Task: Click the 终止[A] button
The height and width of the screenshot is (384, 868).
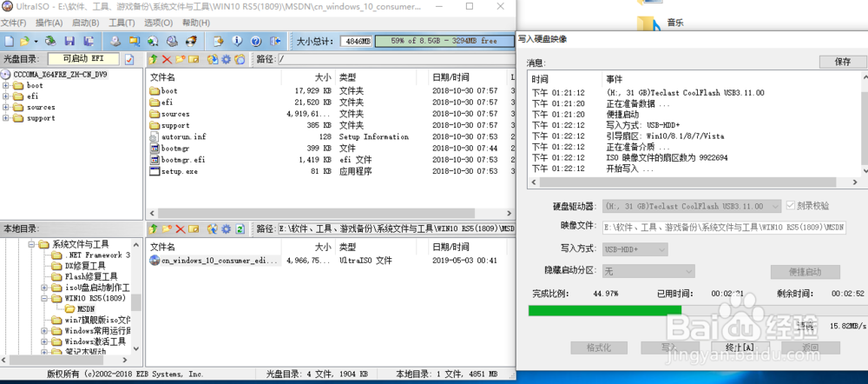Action: pyautogui.click(x=740, y=348)
